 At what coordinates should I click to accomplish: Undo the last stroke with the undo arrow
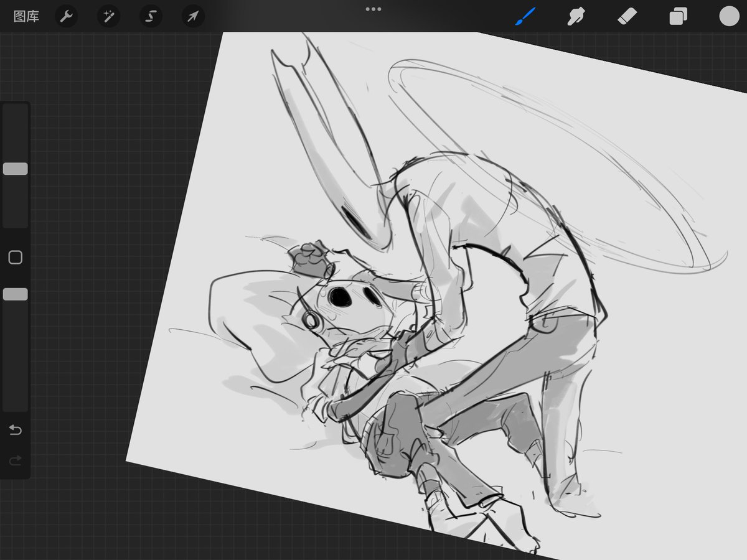coord(16,430)
